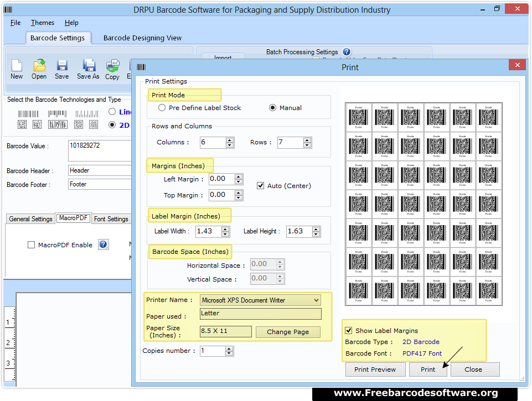Increase the Label Width value

click(225, 229)
